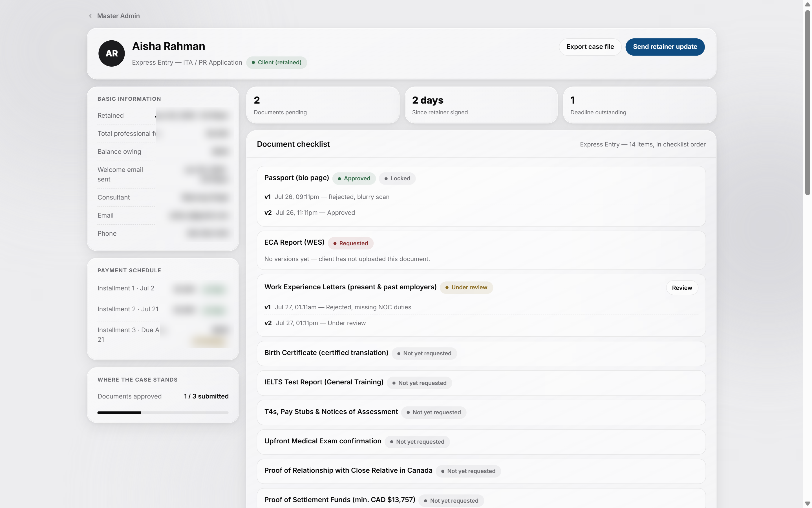Click the back chevron beside Master Admin
This screenshot has height=508, width=812.
[90, 16]
